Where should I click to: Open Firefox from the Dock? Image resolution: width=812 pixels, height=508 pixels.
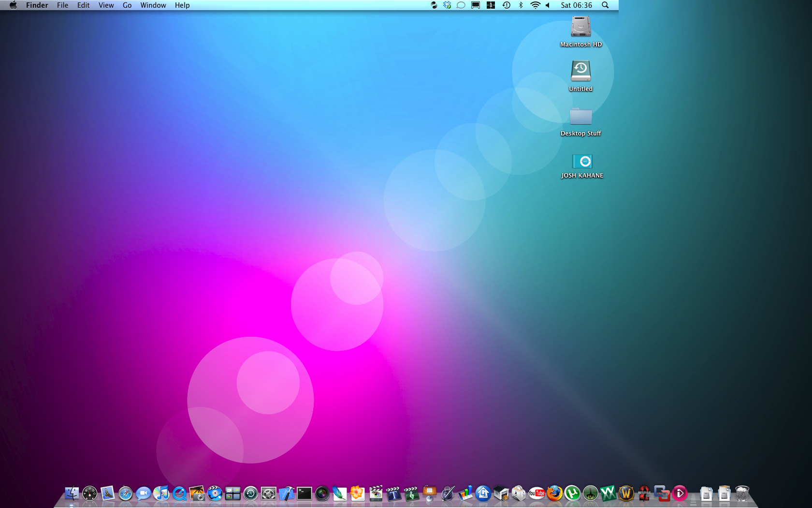click(x=554, y=493)
